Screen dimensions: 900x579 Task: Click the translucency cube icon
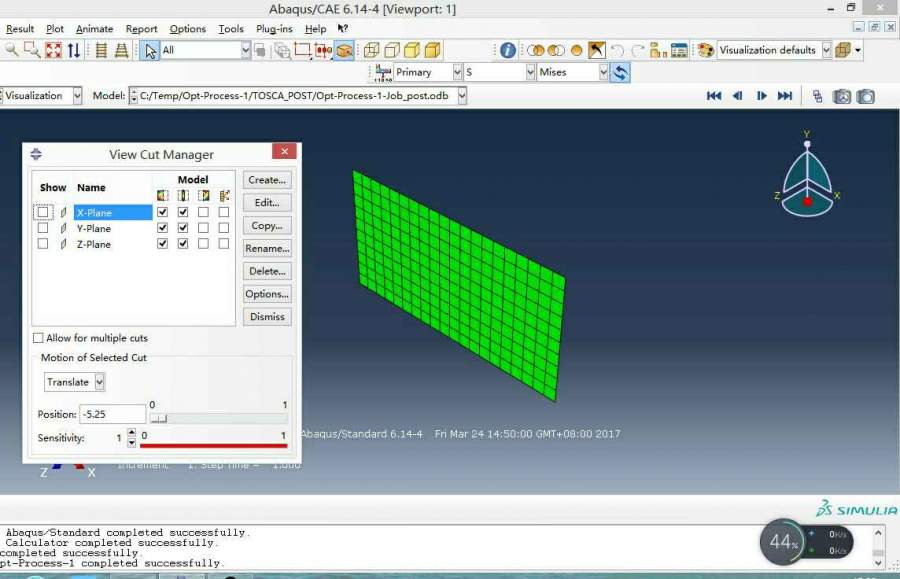[x=843, y=50]
